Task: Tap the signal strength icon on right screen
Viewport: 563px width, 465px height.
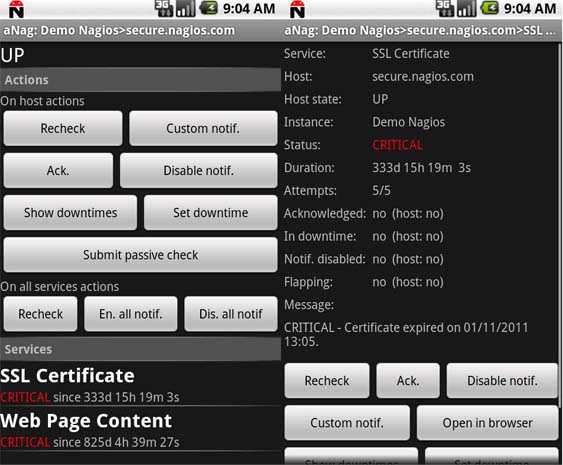Action: [467, 9]
